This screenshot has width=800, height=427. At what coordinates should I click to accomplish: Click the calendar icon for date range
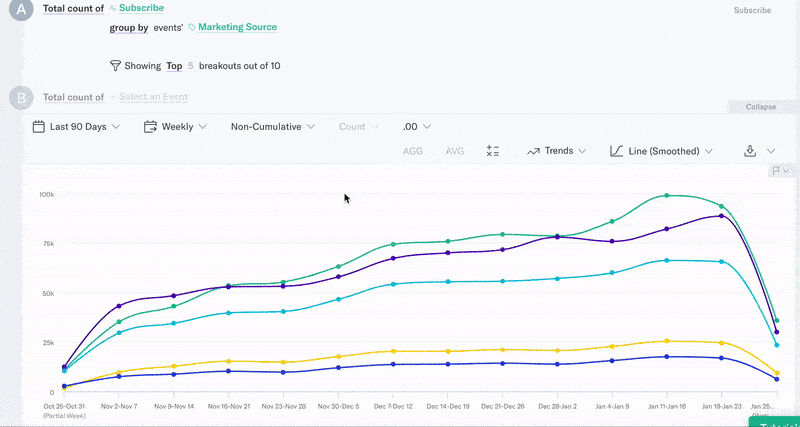(x=38, y=127)
